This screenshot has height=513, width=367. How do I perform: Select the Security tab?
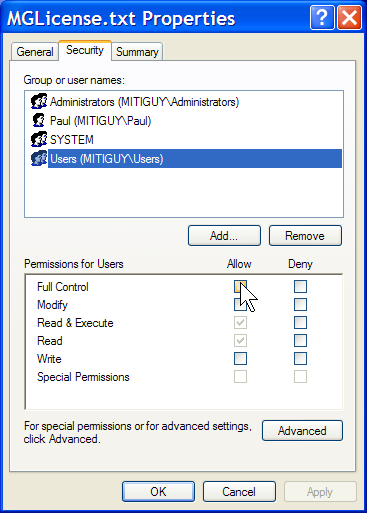click(85, 50)
